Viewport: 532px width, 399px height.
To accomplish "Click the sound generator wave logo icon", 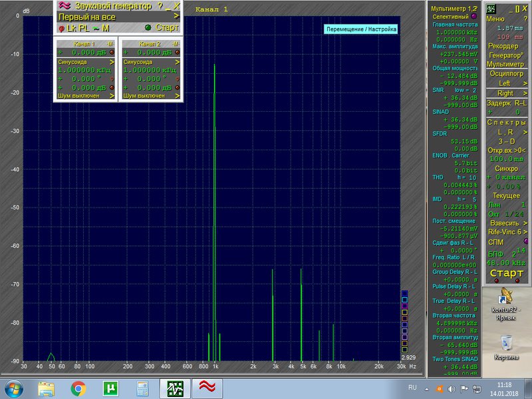I will point(65,6).
